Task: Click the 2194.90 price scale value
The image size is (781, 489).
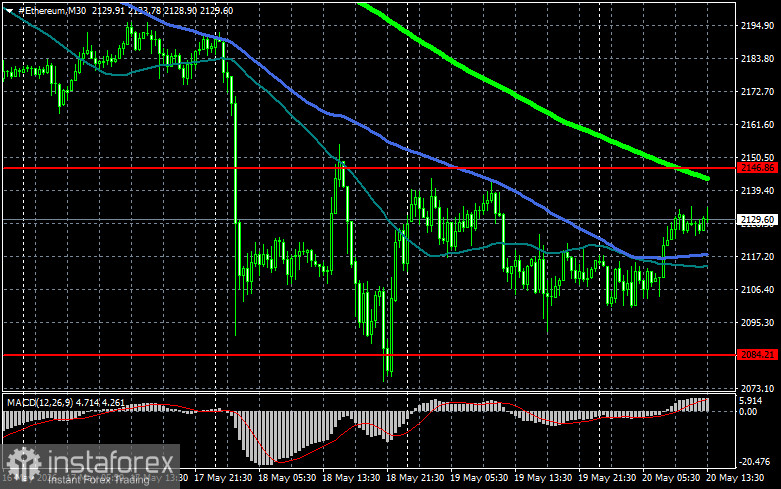Action: [758, 26]
